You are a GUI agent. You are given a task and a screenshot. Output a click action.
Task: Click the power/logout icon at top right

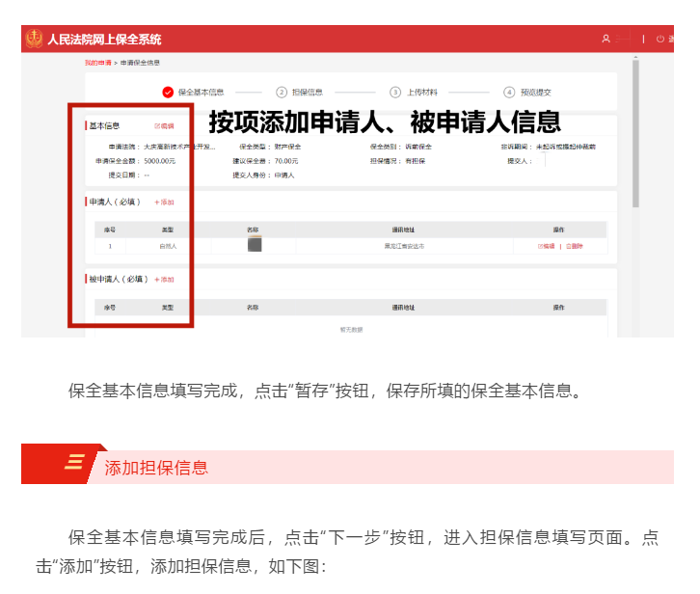660,40
